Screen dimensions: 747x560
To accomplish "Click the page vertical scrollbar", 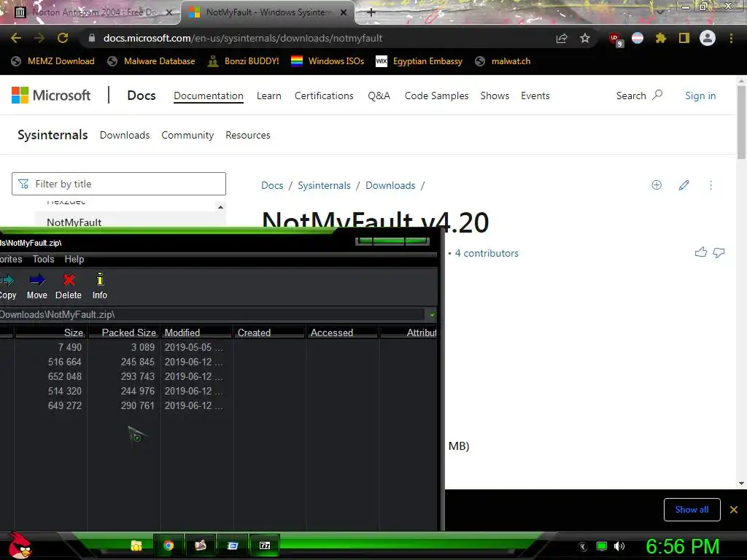I will click(x=741, y=122).
